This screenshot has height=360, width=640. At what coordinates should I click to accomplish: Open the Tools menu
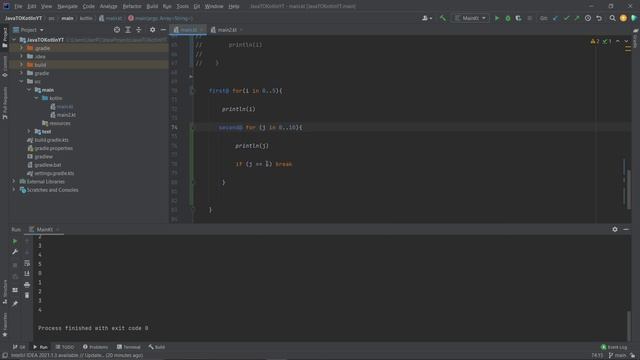click(x=182, y=7)
